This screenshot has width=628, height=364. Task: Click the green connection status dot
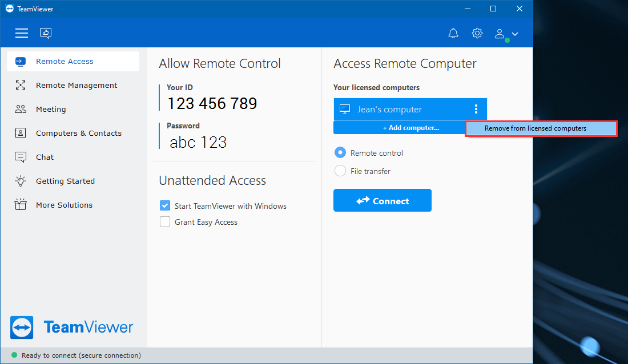pyautogui.click(x=14, y=355)
